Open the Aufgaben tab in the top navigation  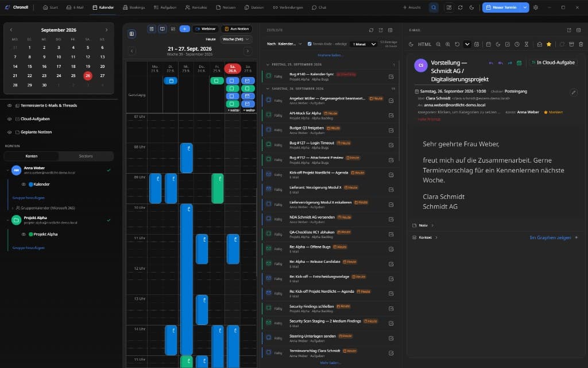pyautogui.click(x=165, y=7)
